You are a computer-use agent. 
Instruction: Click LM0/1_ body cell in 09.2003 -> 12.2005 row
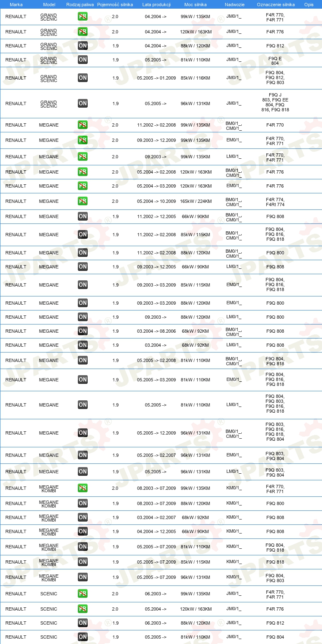click(234, 267)
